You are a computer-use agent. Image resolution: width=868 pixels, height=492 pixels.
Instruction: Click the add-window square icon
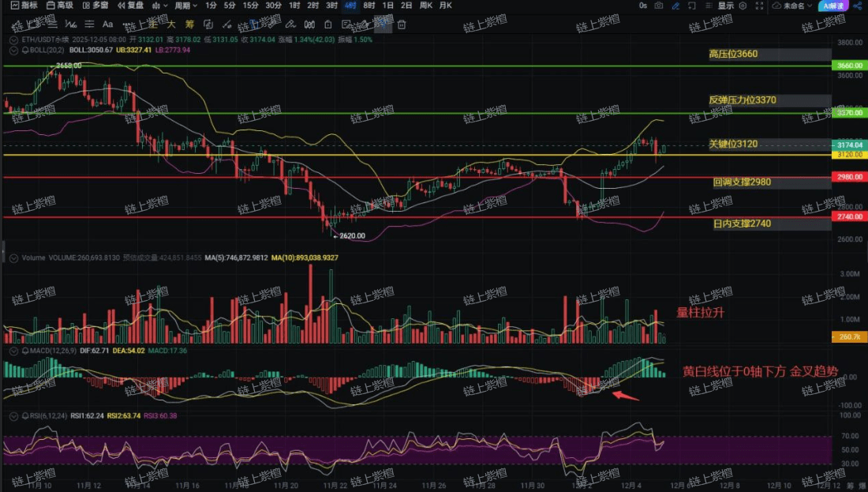tap(692, 6)
